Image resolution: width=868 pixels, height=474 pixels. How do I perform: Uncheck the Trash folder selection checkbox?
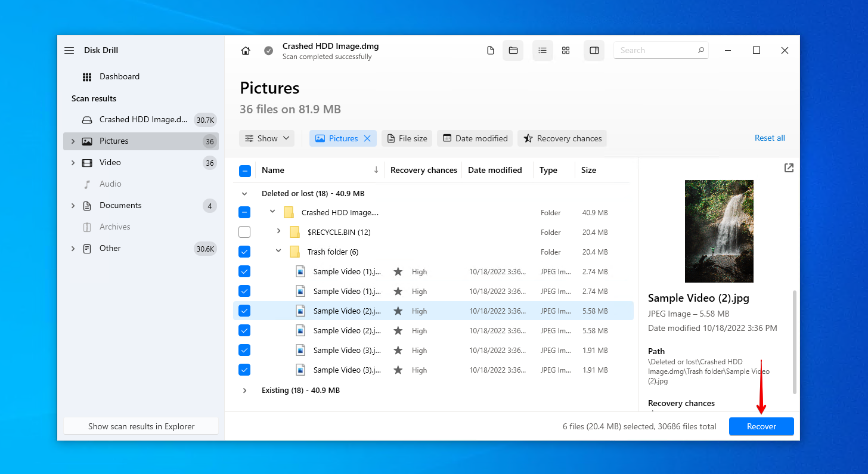click(244, 251)
